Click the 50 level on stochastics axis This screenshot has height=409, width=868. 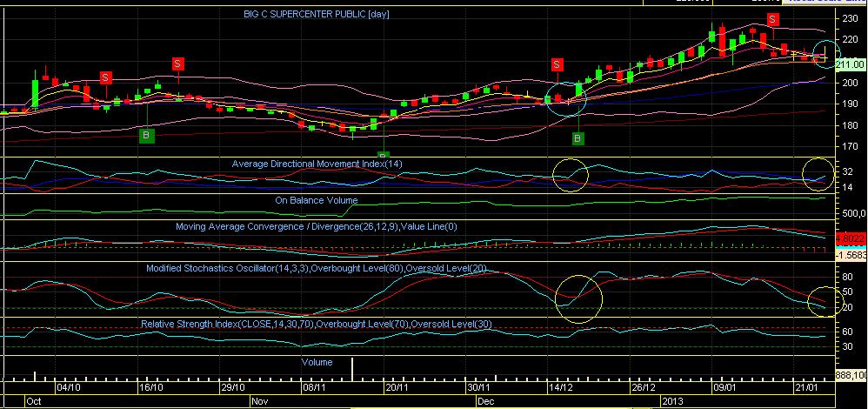847,292
